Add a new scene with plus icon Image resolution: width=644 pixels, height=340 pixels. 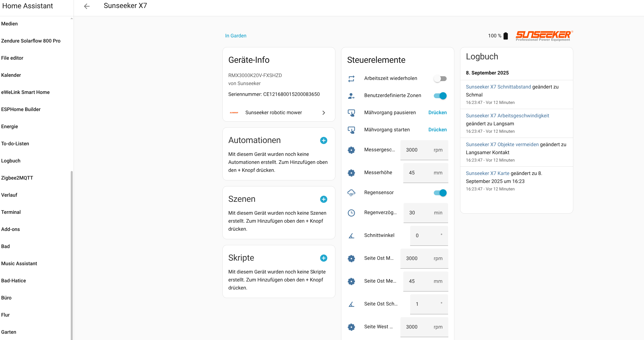(323, 199)
